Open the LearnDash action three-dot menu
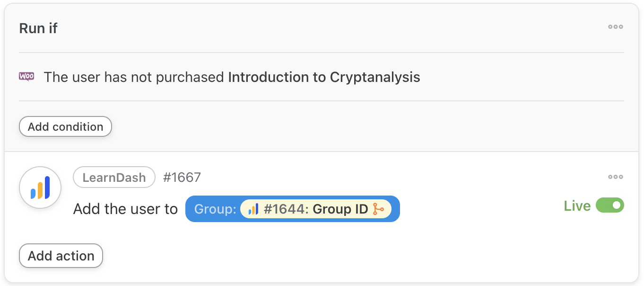Screen dimensions: 644x286 (x=615, y=177)
